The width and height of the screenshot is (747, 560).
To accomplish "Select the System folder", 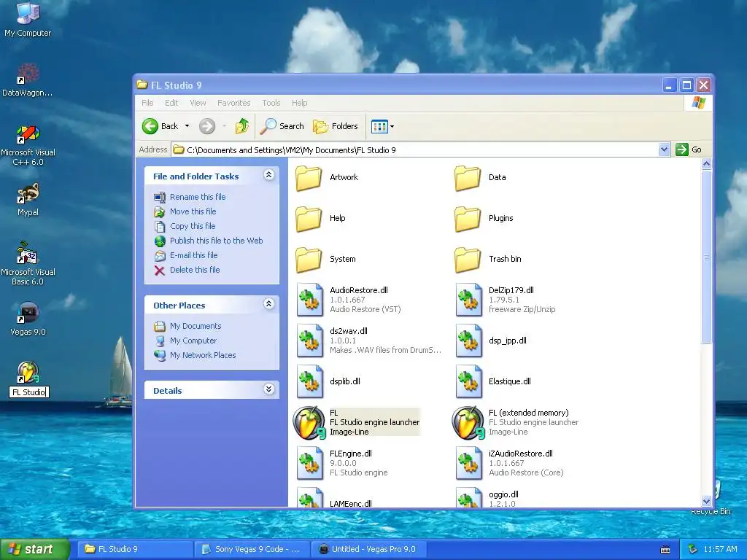I will (x=309, y=260).
